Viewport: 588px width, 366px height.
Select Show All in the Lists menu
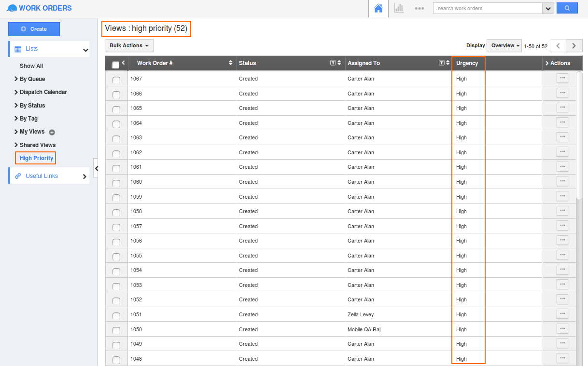(x=31, y=66)
